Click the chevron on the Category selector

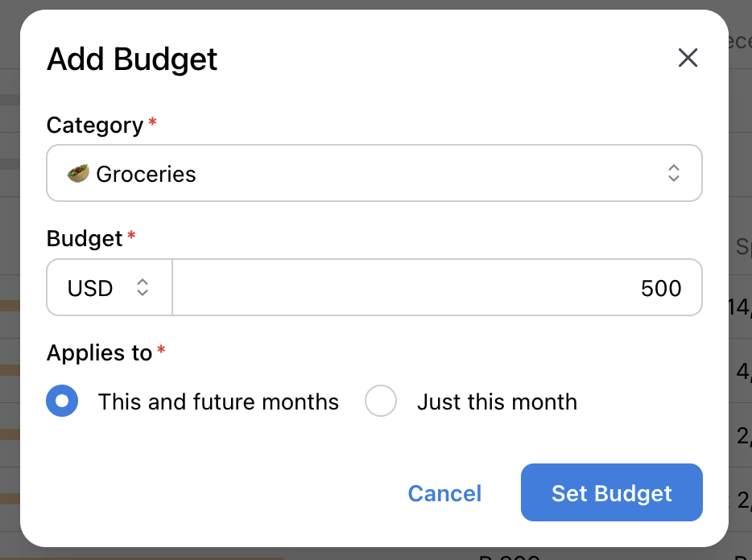(674, 172)
